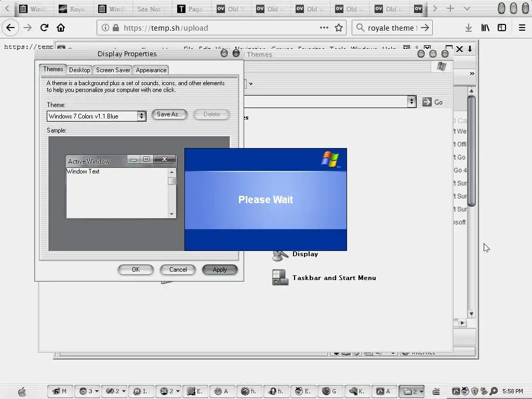Open the Taskbar and Start Menu icon
This screenshot has width=532, height=399.
280,277
